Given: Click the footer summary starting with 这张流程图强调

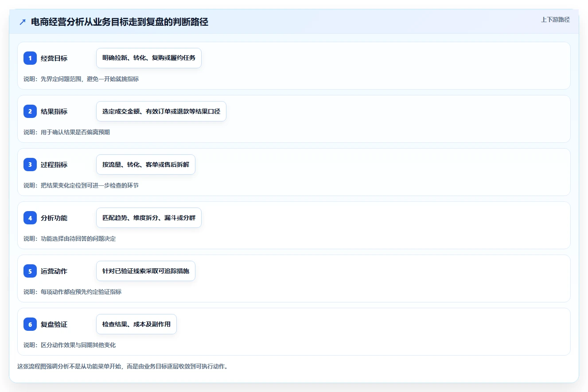Looking at the screenshot, I should tap(122, 367).
